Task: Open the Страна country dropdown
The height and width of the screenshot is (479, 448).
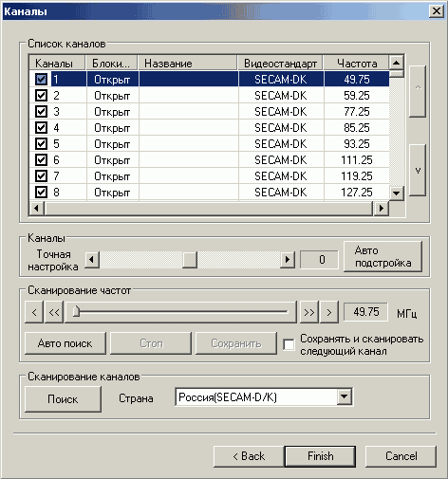Action: [x=345, y=396]
